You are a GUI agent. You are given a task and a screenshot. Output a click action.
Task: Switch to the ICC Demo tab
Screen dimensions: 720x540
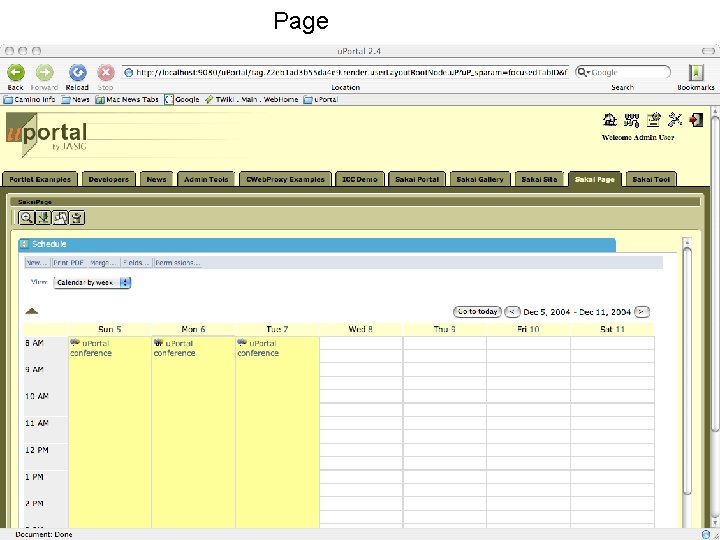coord(360,180)
